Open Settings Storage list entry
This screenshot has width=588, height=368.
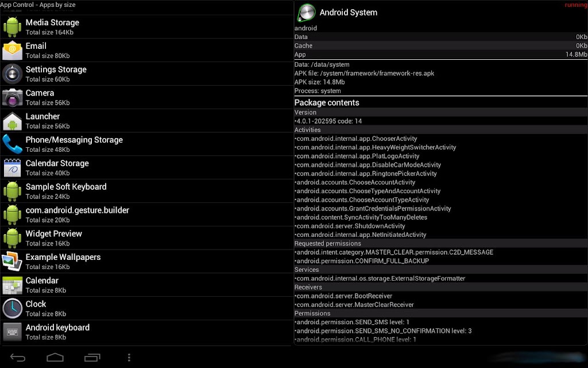(146, 74)
